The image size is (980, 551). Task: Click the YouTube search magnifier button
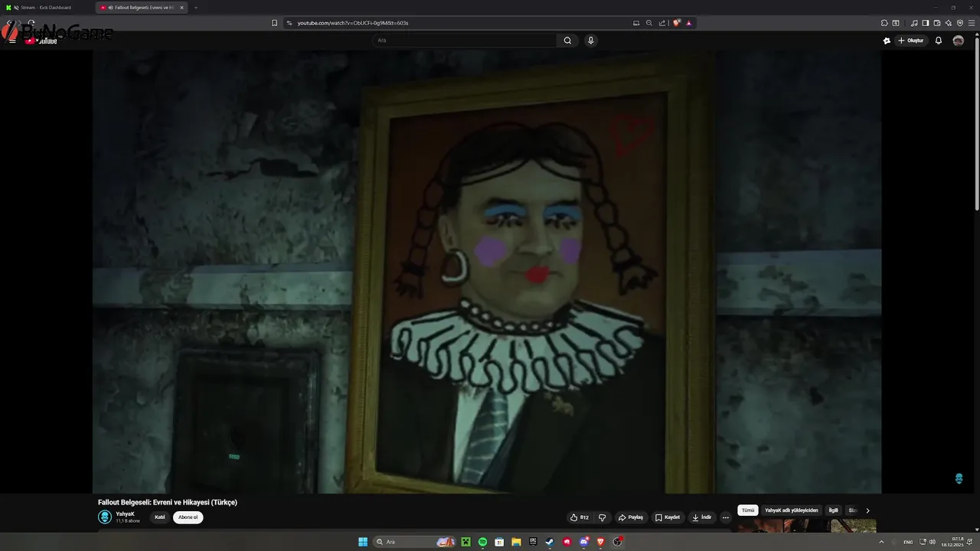point(567,41)
